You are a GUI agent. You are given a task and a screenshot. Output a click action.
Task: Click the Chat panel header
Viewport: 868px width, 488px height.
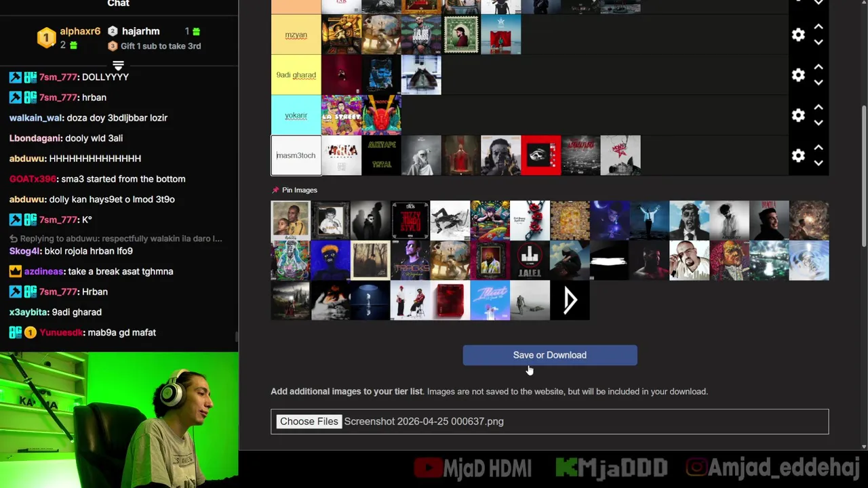tap(118, 3)
